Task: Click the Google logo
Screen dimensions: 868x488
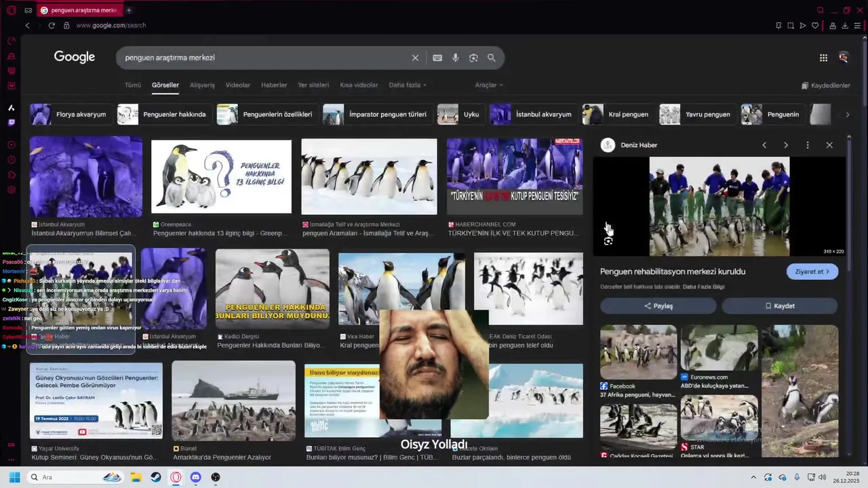Action: 75,57
